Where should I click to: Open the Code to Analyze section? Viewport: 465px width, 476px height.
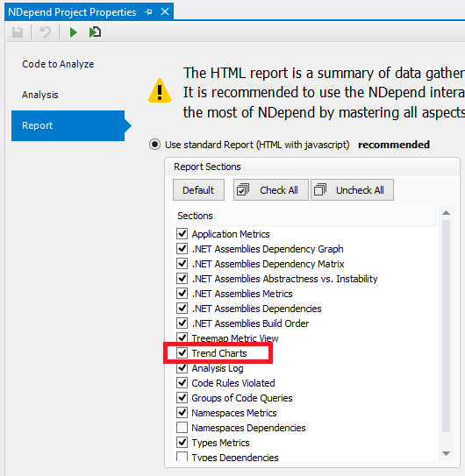pyautogui.click(x=58, y=64)
